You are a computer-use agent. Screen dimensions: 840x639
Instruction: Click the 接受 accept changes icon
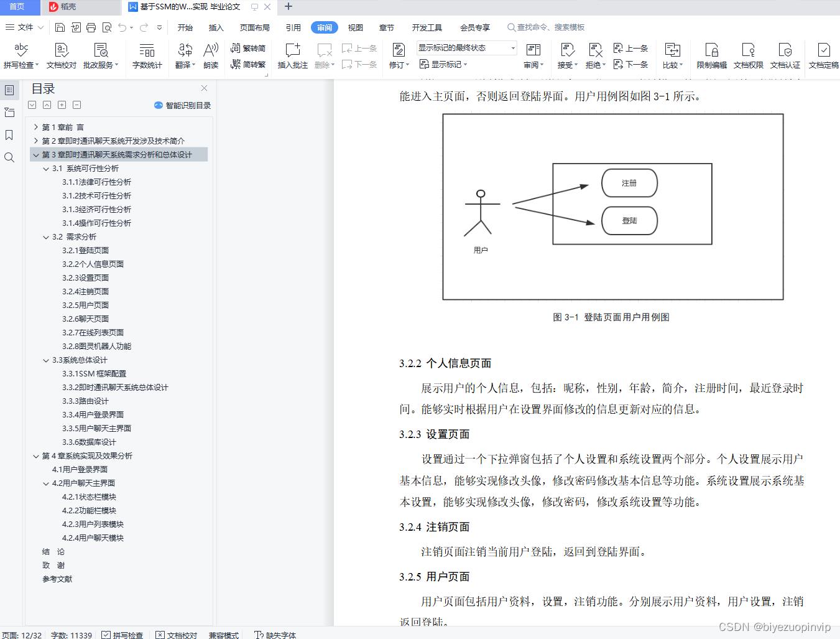[567, 55]
